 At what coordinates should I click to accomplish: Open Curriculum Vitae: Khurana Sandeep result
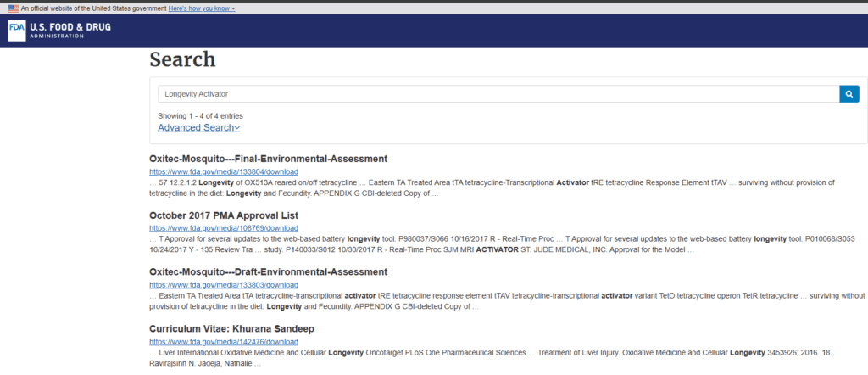click(x=232, y=328)
